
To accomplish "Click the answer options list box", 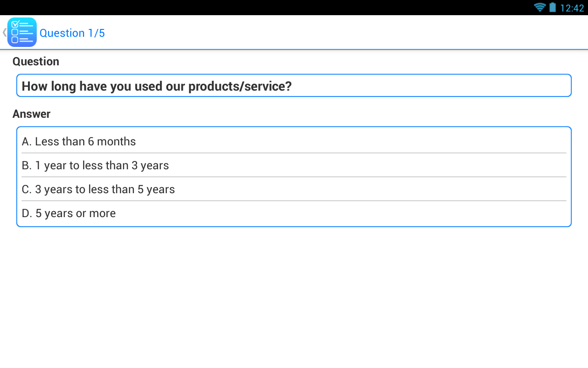I will coord(294,177).
